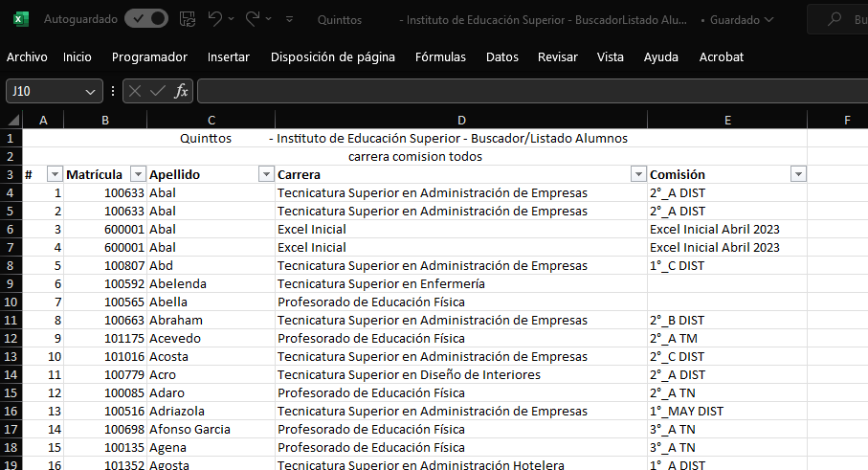The image size is (868, 470).
Task: Click the Undo arrow icon
Action: coord(214,19)
